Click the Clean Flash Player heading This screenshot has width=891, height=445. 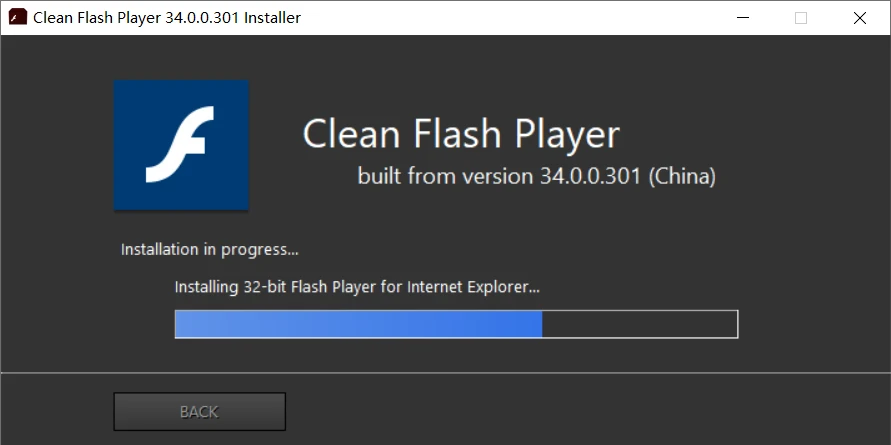click(461, 134)
